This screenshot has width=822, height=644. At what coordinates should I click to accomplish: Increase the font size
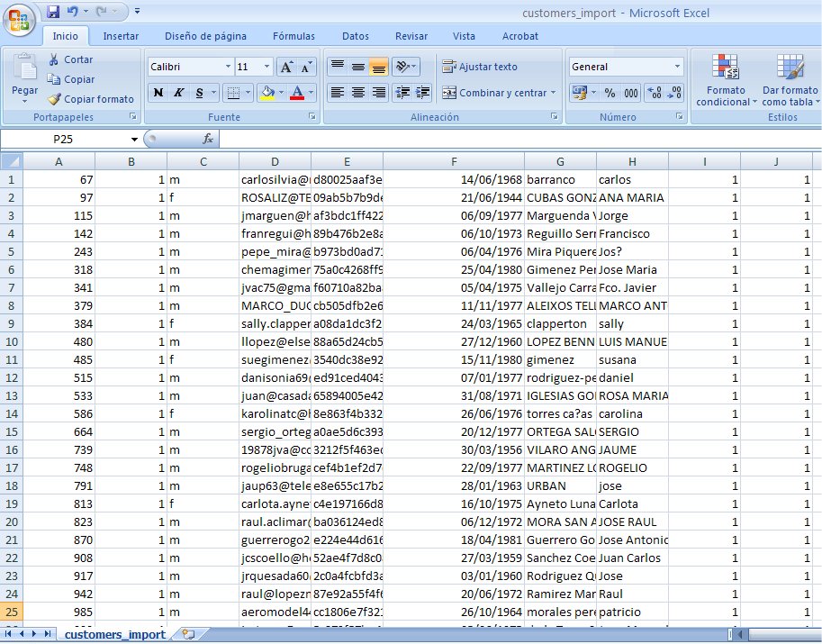(286, 67)
